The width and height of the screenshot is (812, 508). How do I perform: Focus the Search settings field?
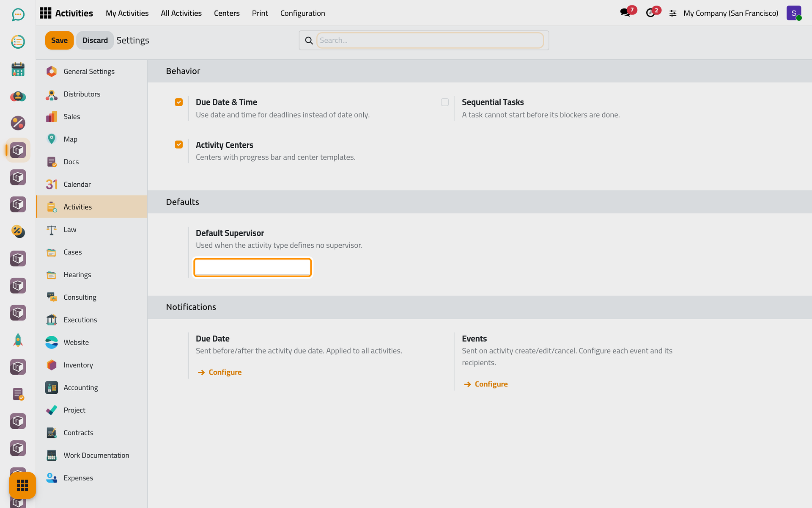pyautogui.click(x=430, y=40)
